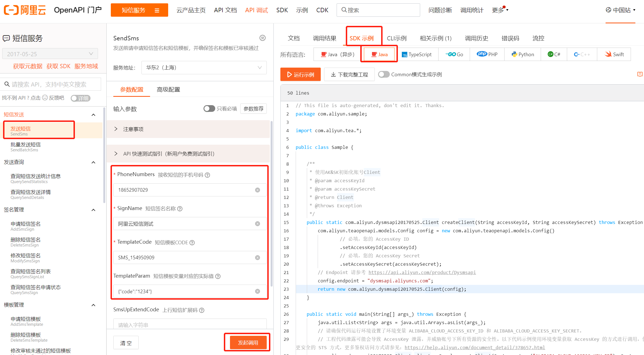Click the help icon next to TemplateCode
The height and width of the screenshot is (355, 644).
click(192, 243)
